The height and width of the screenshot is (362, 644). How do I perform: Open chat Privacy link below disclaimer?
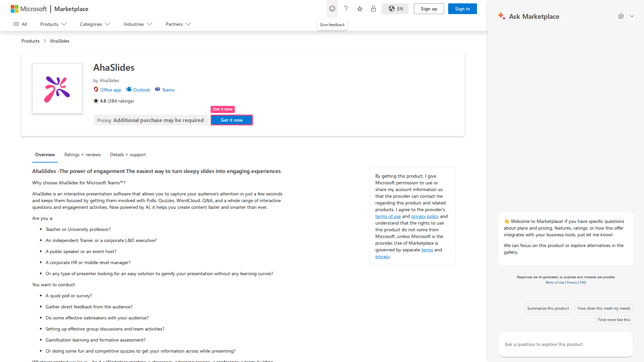click(572, 283)
